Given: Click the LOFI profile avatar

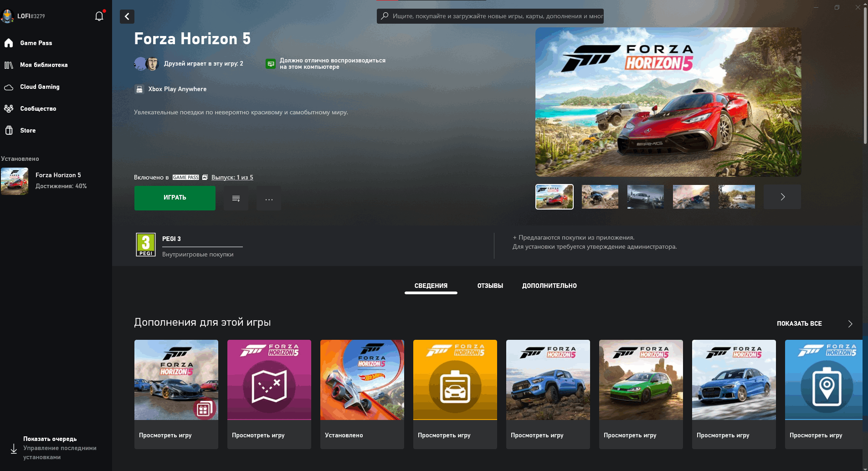Looking at the screenshot, I should (x=7, y=16).
